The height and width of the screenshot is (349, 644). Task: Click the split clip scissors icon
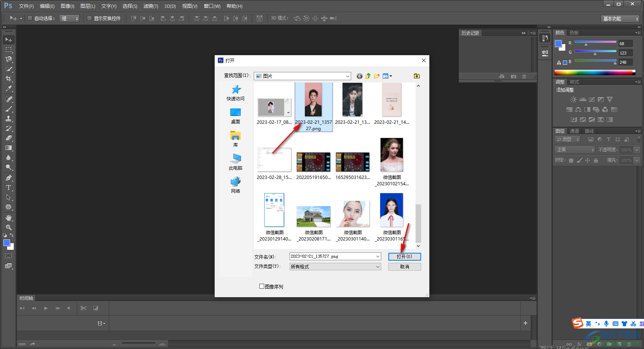pos(83,308)
